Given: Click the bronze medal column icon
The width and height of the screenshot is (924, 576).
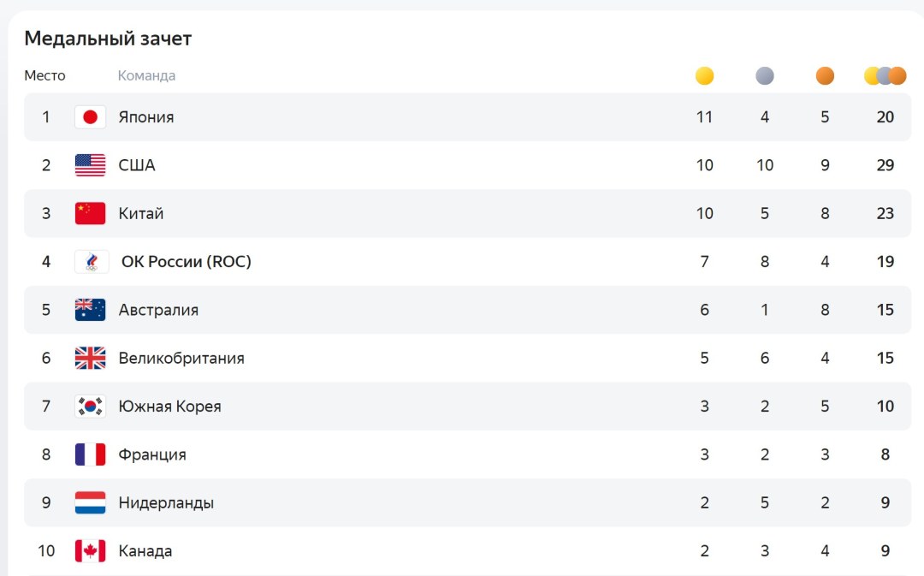Looking at the screenshot, I should tap(825, 76).
